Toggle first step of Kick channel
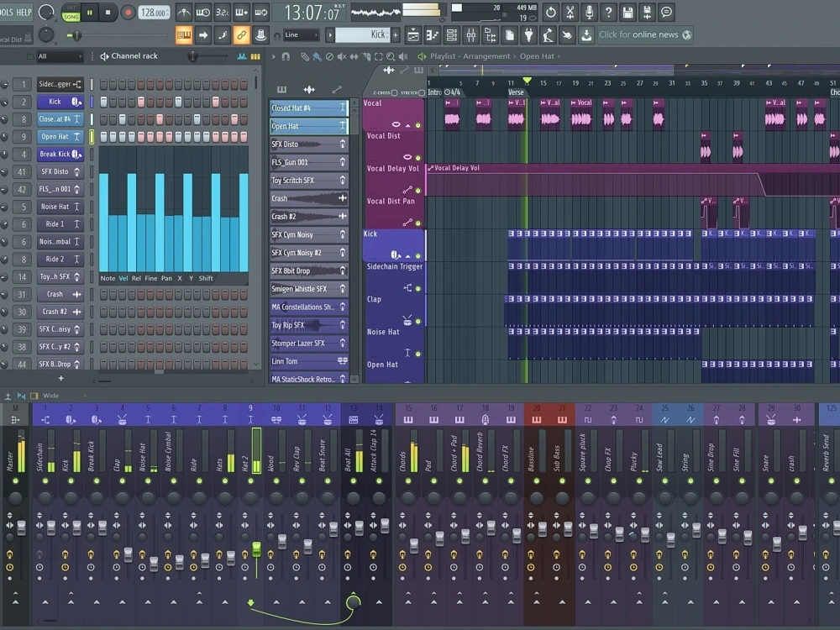 click(103, 102)
